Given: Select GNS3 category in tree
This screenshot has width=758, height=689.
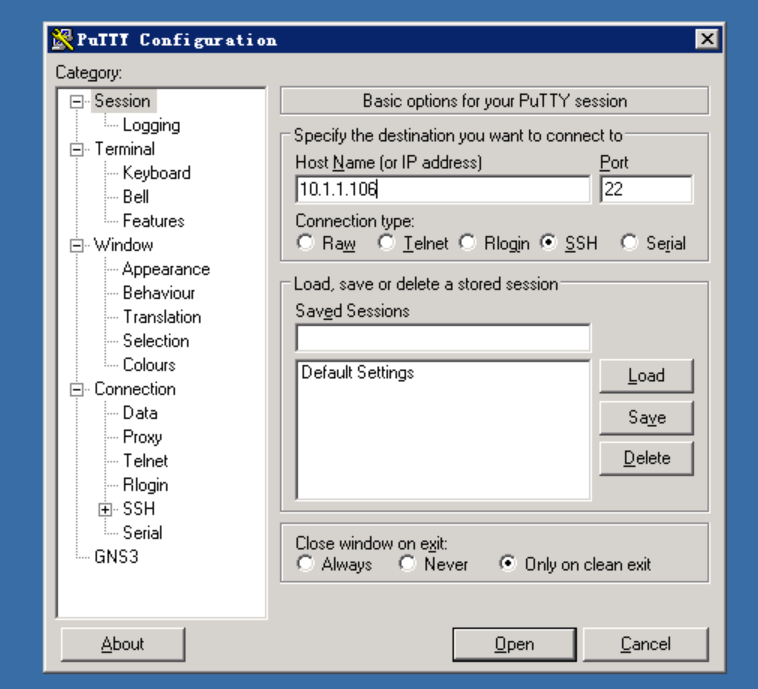Looking at the screenshot, I should click(x=117, y=557).
